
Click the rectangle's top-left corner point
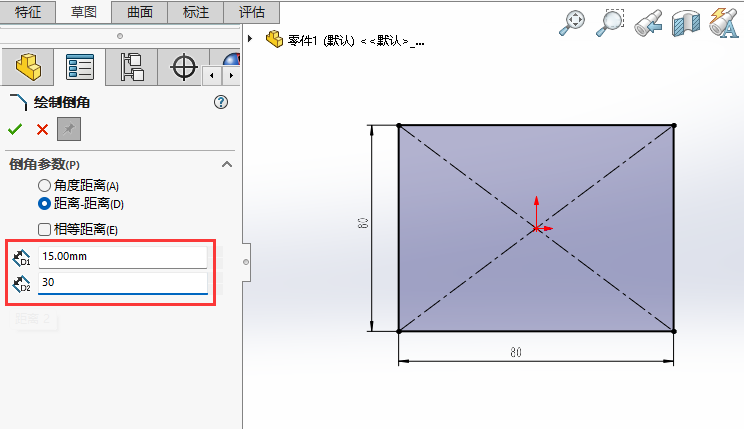coord(399,125)
